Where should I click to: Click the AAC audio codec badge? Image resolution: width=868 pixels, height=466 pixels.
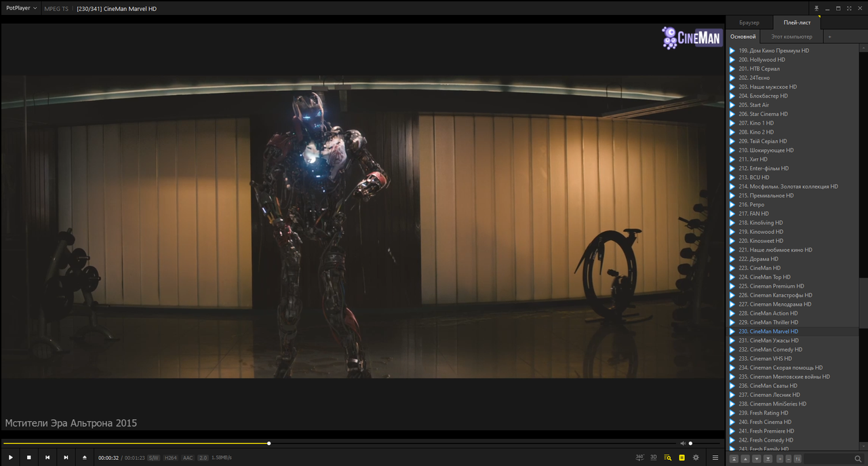click(188, 458)
